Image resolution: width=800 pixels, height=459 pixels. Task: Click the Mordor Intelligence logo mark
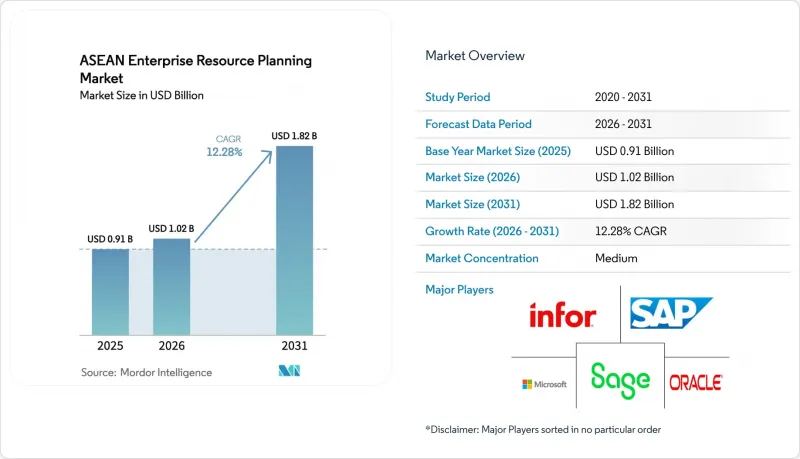[x=289, y=371]
